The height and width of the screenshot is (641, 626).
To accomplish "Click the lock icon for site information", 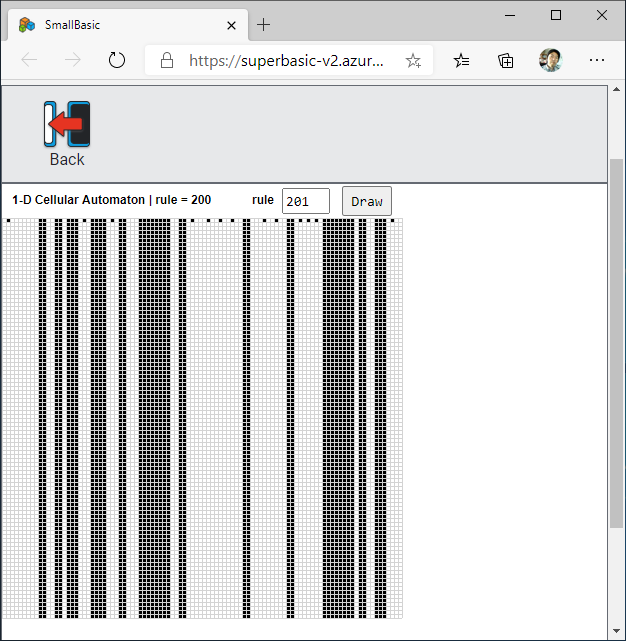I will pyautogui.click(x=167, y=61).
